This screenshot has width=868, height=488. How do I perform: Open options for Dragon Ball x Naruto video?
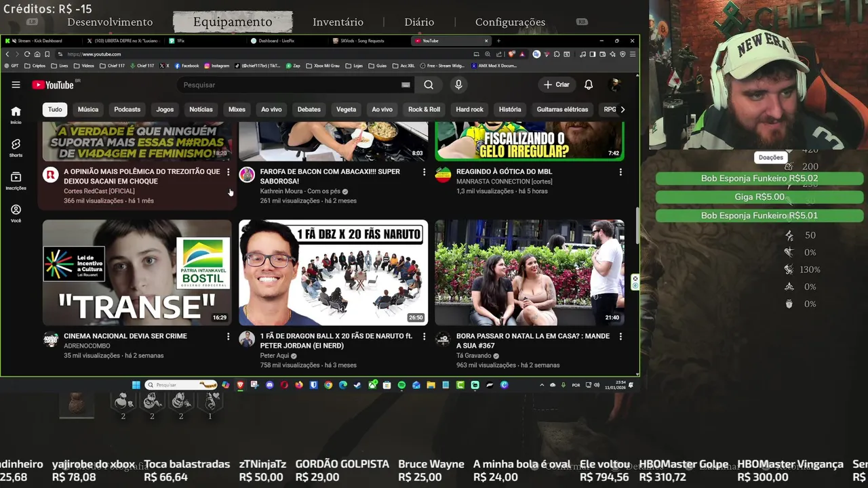point(424,336)
